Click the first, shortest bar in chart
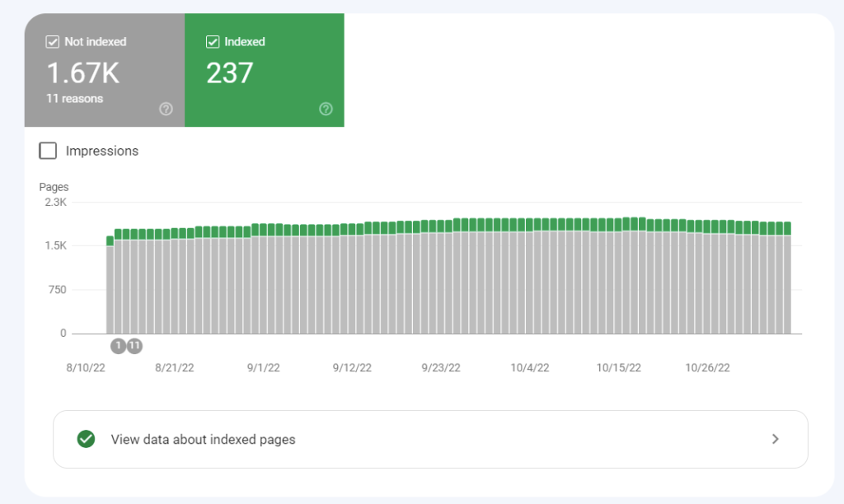This screenshot has height=504, width=844. click(x=110, y=288)
